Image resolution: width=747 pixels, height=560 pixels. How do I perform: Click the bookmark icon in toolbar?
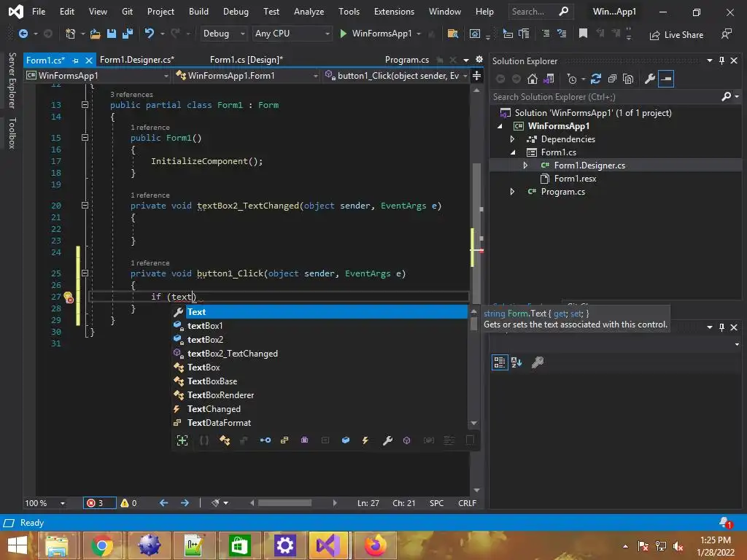[x=583, y=34]
